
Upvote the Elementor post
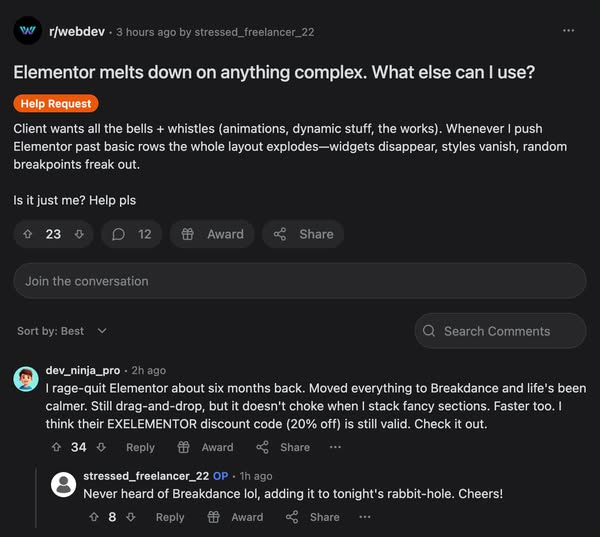[28, 234]
